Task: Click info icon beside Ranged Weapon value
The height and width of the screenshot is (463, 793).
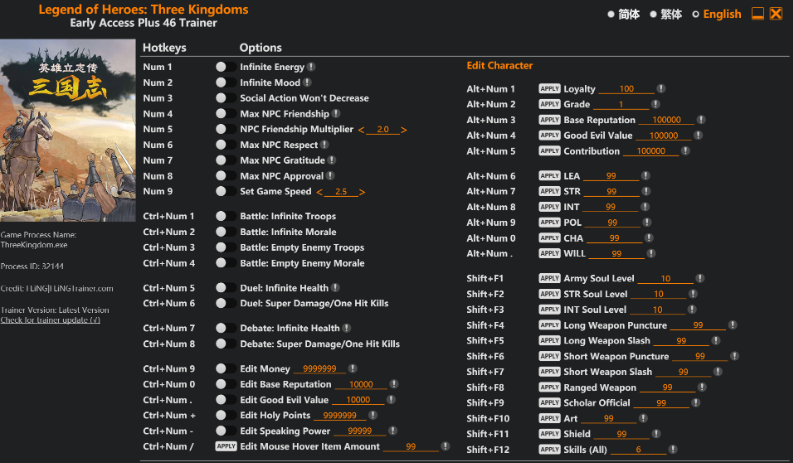Action: pyautogui.click(x=702, y=387)
